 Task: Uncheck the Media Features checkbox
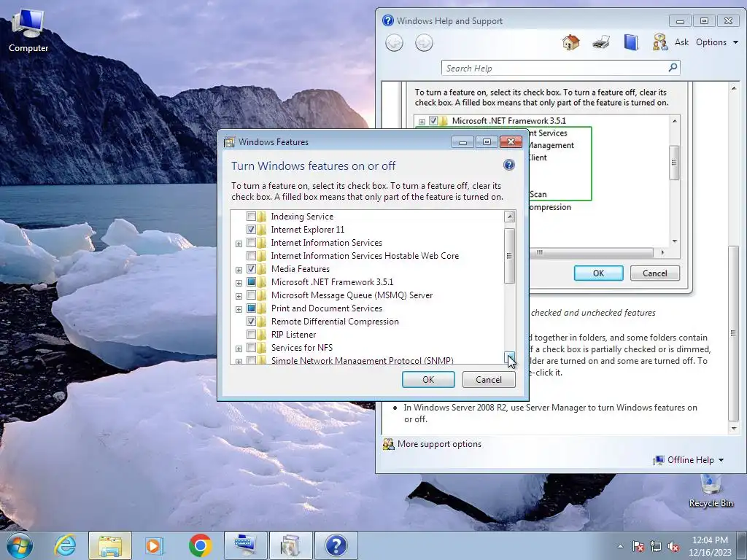tap(251, 269)
